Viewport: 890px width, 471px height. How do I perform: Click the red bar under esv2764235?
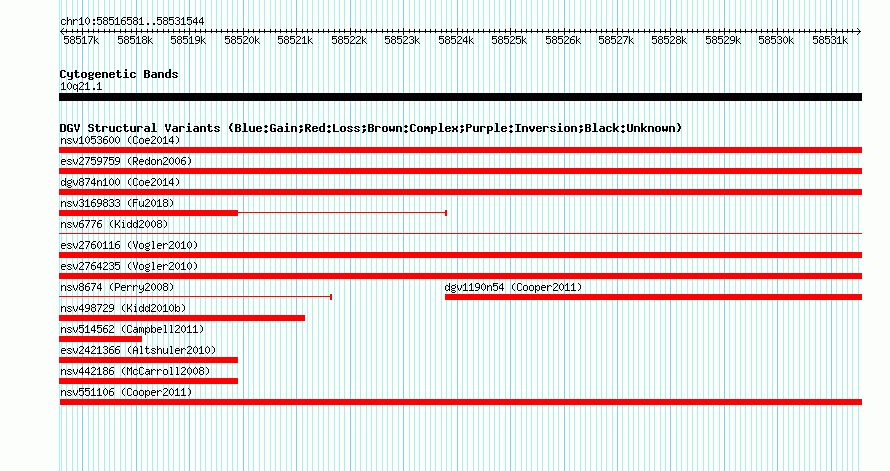click(x=460, y=276)
